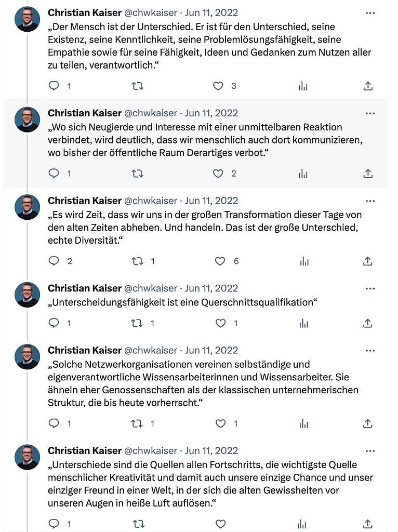Reply to the "Der Mensch ist der Unterschied" tweet
The image size is (398, 532).
(x=54, y=86)
